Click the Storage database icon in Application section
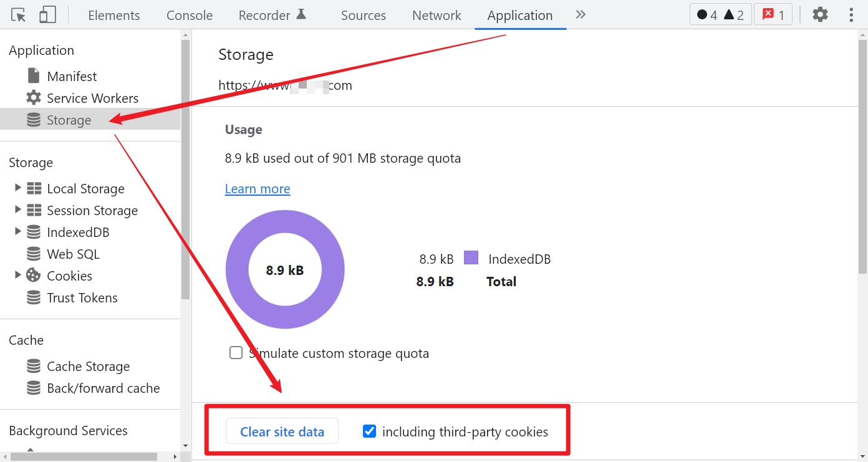 coord(34,120)
